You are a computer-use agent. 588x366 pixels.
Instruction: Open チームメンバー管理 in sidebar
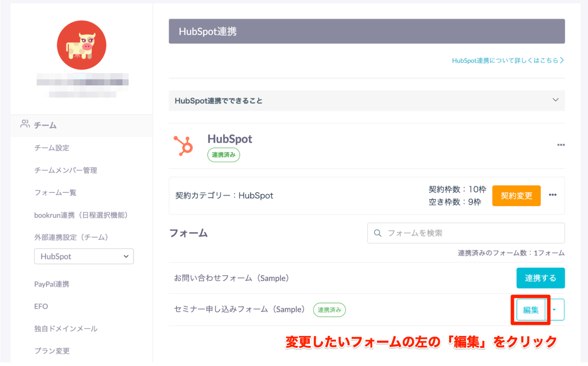(x=66, y=170)
